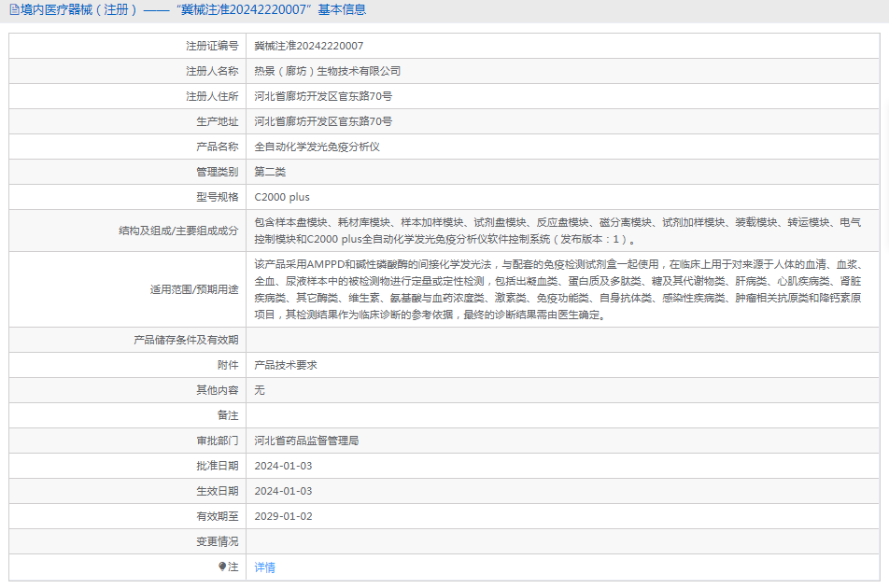Click the 适用范围/预期用途 label
Screen dimensions: 889x588
pos(194,289)
